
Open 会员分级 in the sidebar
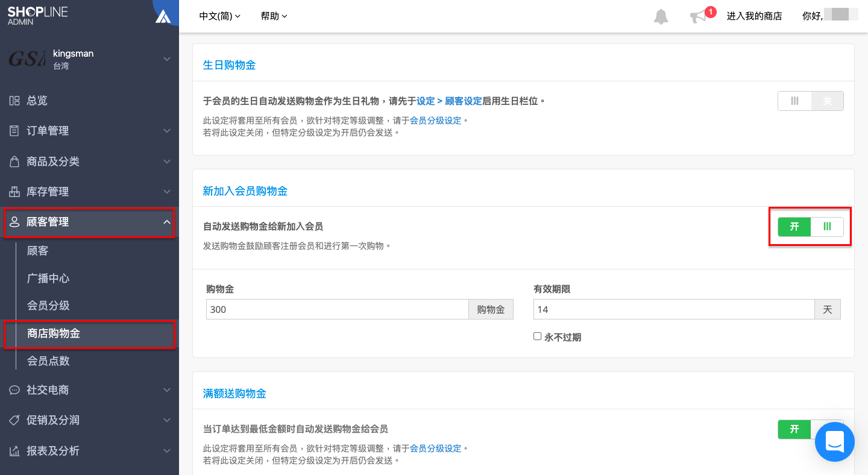pyautogui.click(x=48, y=306)
